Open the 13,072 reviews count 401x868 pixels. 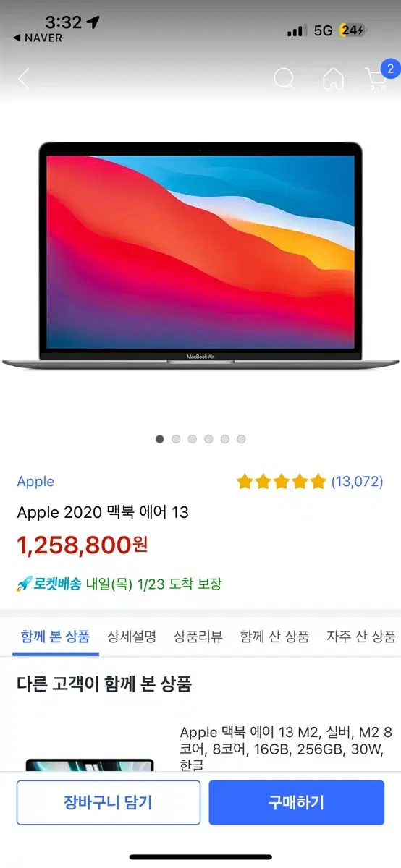(x=357, y=482)
